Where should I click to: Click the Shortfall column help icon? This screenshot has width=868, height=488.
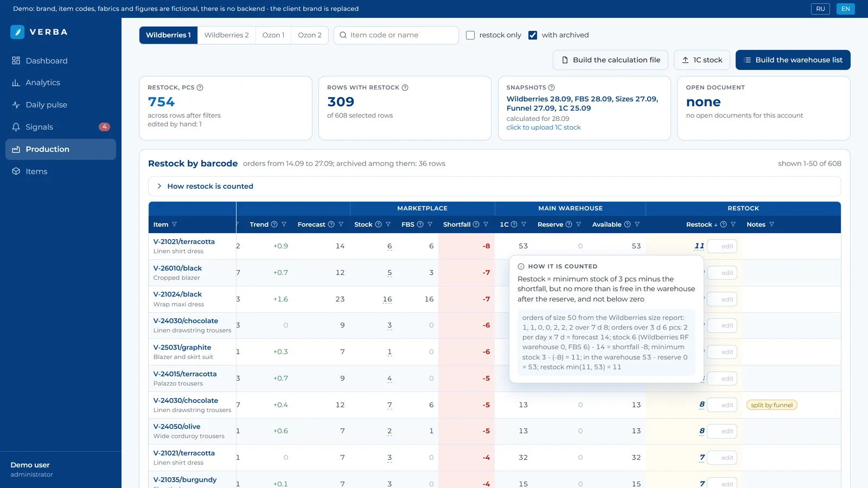tap(476, 224)
